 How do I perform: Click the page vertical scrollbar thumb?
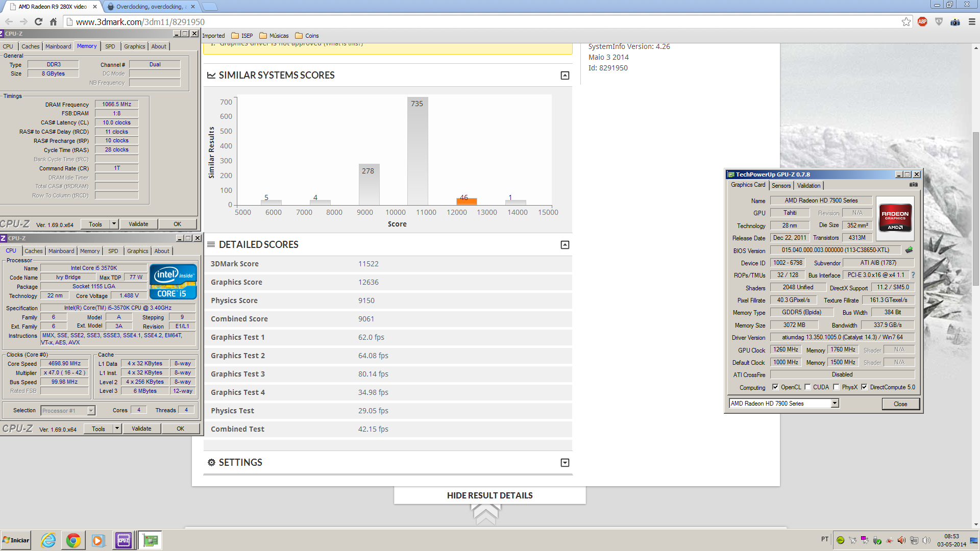[976, 209]
